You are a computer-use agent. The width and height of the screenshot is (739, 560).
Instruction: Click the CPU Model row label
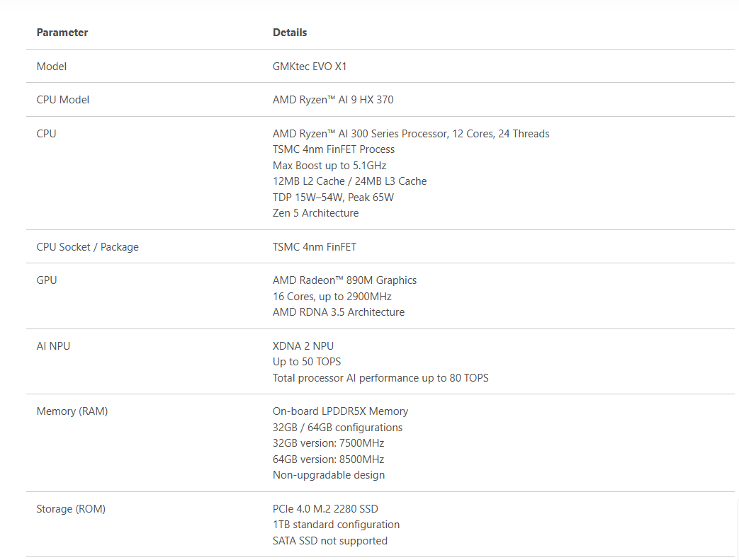62,100
